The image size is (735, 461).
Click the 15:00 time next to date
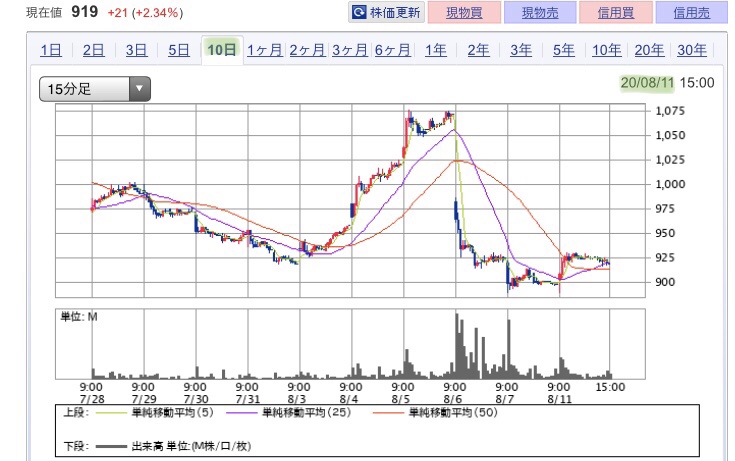697,83
